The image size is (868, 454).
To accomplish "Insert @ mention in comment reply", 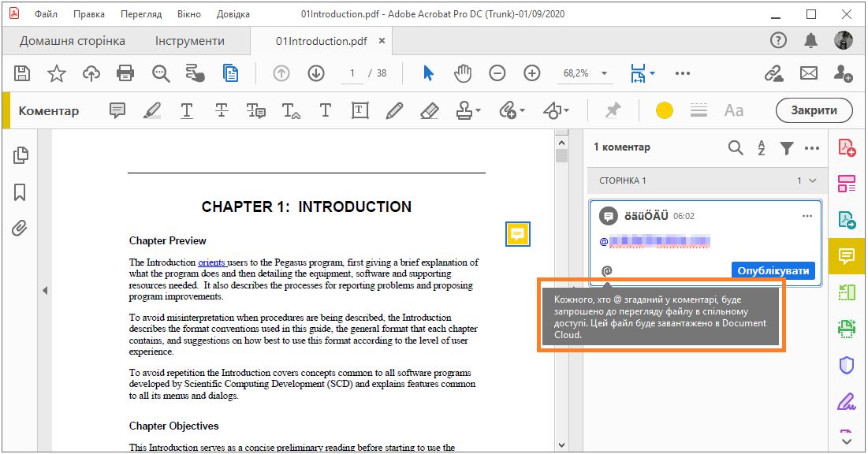I will [607, 270].
